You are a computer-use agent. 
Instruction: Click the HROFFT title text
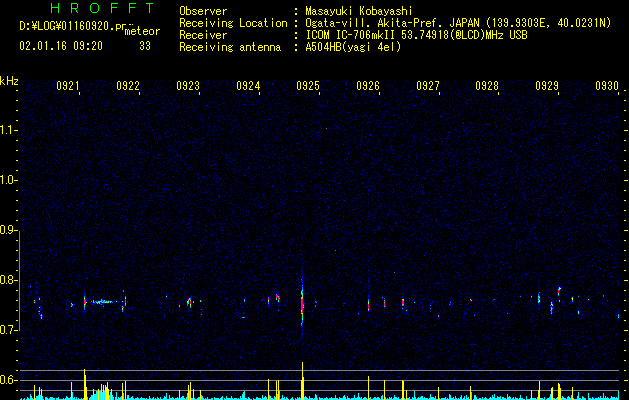click(103, 8)
